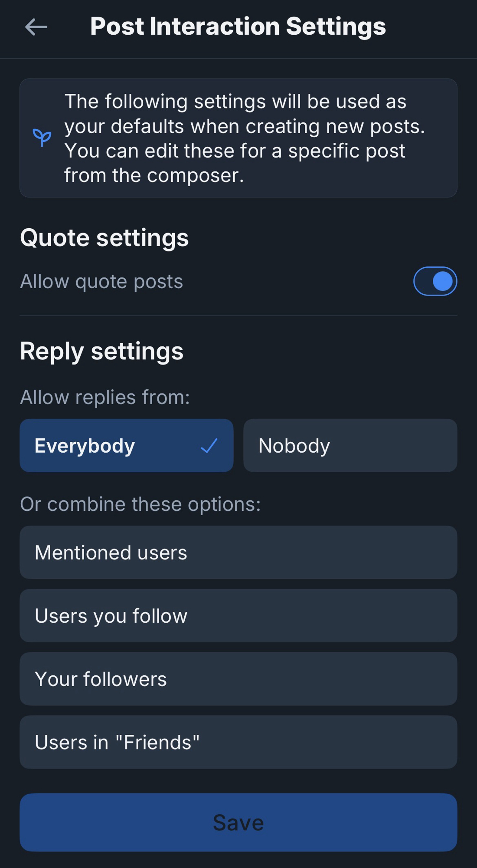Click the divider line under Quote settings
477x868 pixels.
pos(238,316)
